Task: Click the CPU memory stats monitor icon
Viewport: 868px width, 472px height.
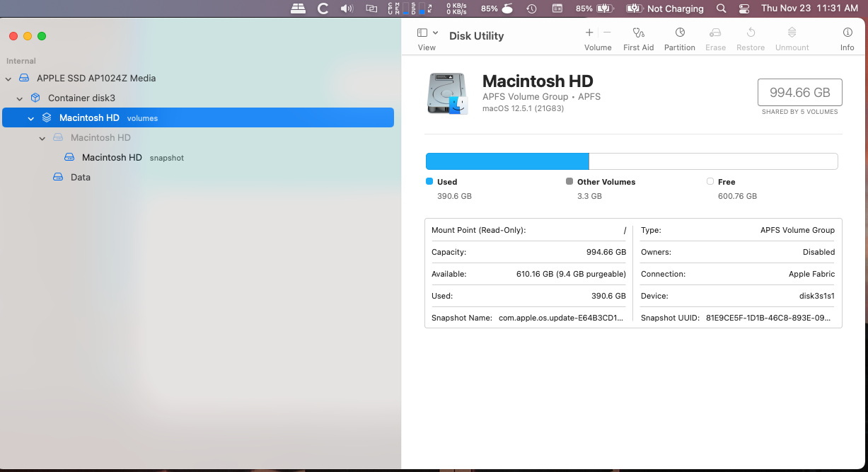Action: [x=410, y=8]
